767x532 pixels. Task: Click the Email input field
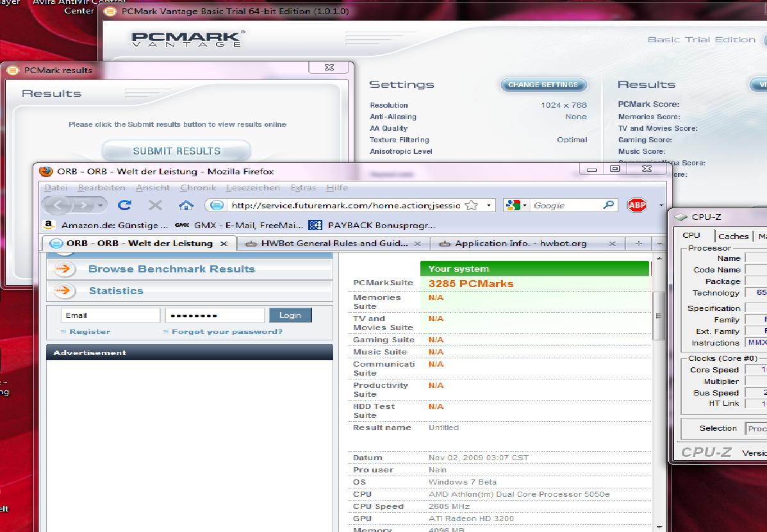111,315
